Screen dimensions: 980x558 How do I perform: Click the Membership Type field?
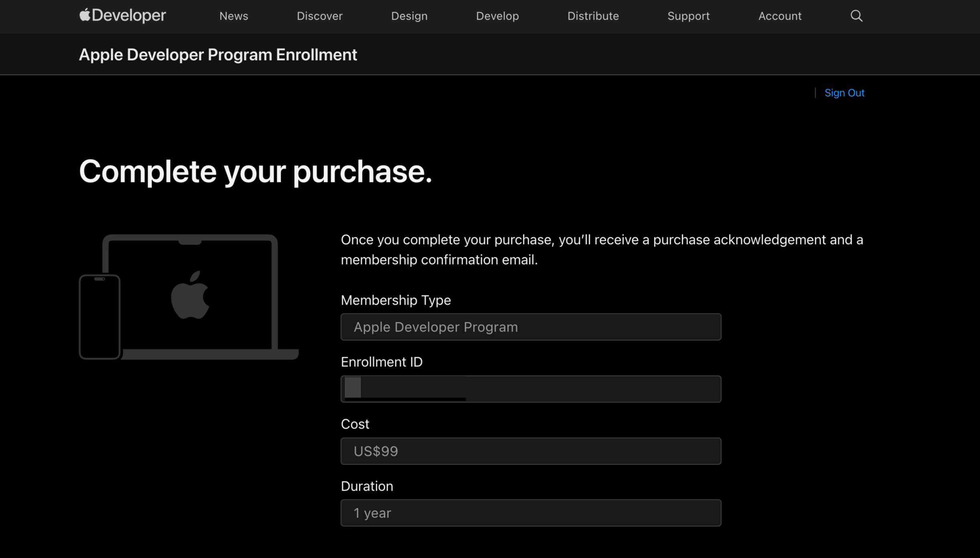pyautogui.click(x=530, y=327)
